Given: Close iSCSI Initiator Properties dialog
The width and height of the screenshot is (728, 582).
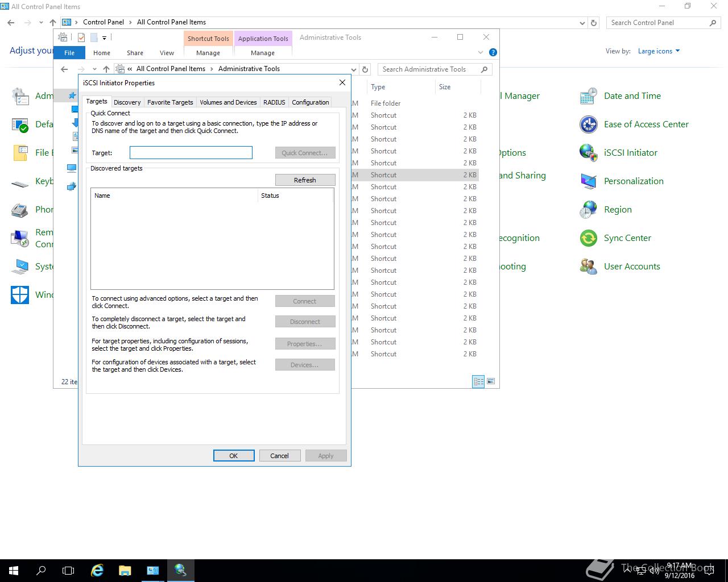Looking at the screenshot, I should 342,83.
